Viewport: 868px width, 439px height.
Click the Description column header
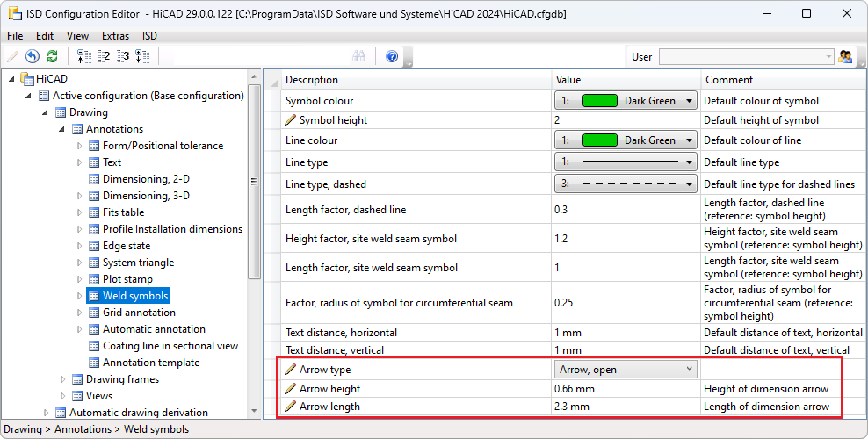pyautogui.click(x=416, y=80)
